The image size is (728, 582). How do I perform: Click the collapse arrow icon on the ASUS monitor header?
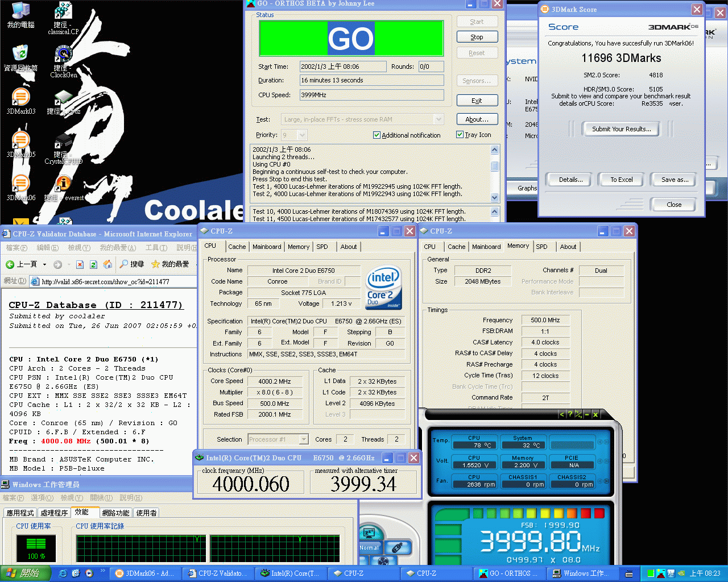pyautogui.click(x=561, y=414)
